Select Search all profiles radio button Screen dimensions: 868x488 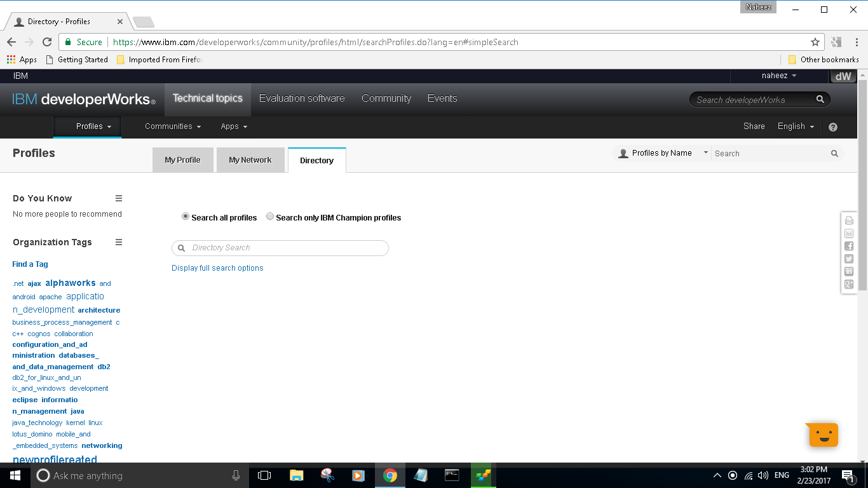coord(186,217)
